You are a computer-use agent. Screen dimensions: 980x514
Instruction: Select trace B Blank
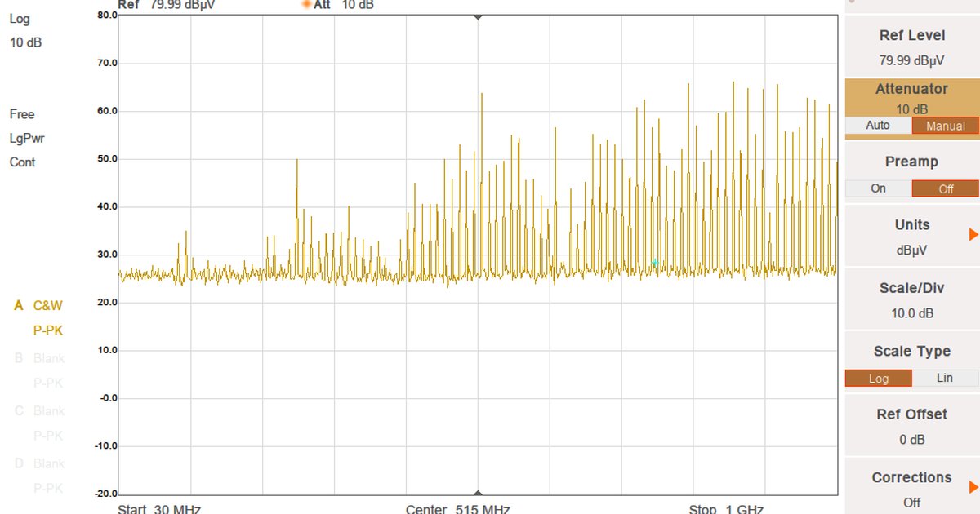point(39,357)
